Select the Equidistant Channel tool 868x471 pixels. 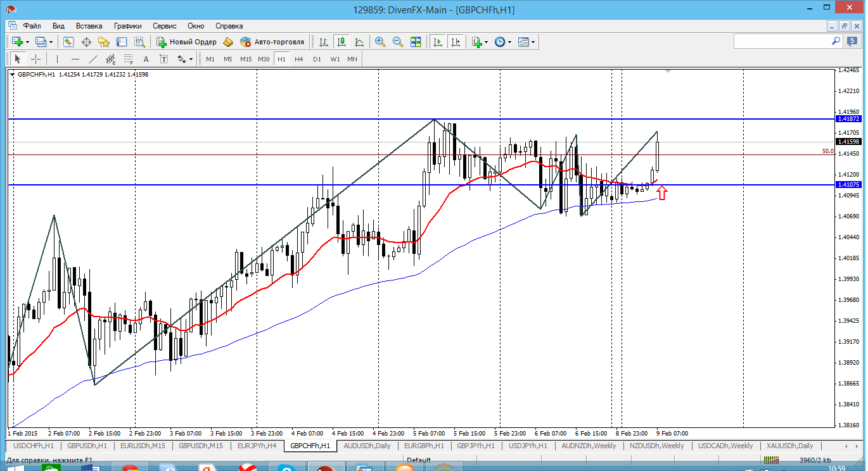pyautogui.click(x=111, y=59)
